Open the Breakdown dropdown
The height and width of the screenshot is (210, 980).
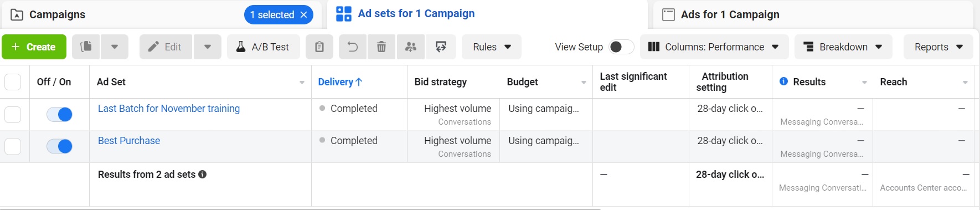[x=843, y=47]
